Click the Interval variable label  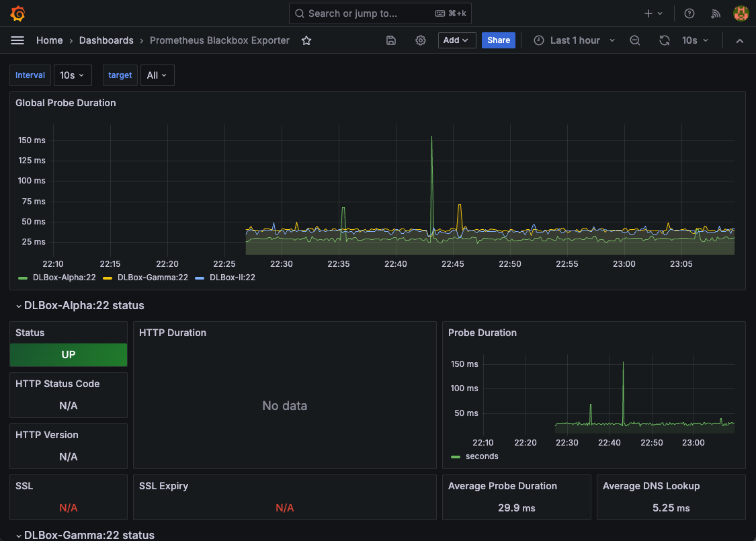pos(30,75)
